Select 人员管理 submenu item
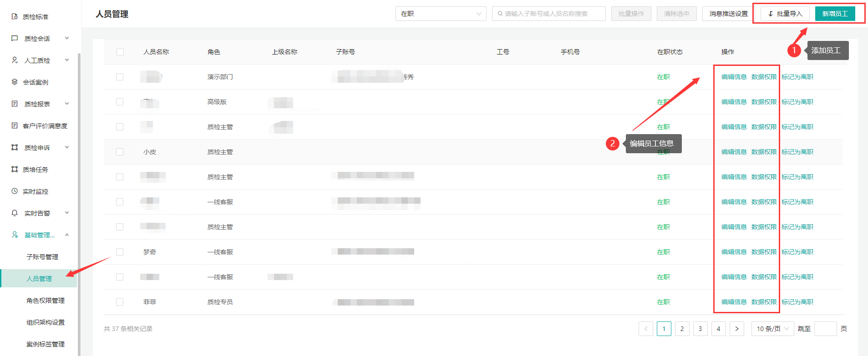The width and height of the screenshot is (868, 356). [x=39, y=279]
